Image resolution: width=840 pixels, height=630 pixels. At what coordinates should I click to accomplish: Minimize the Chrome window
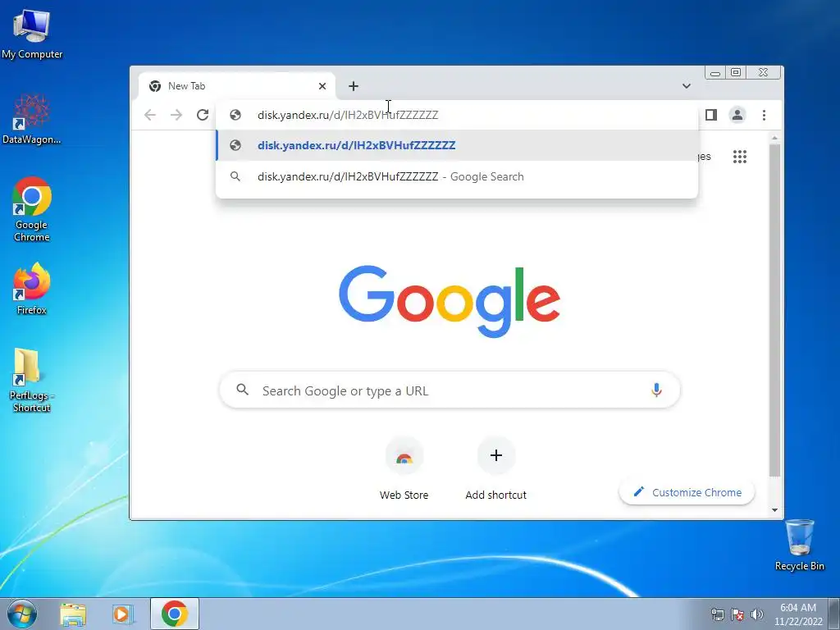715,72
